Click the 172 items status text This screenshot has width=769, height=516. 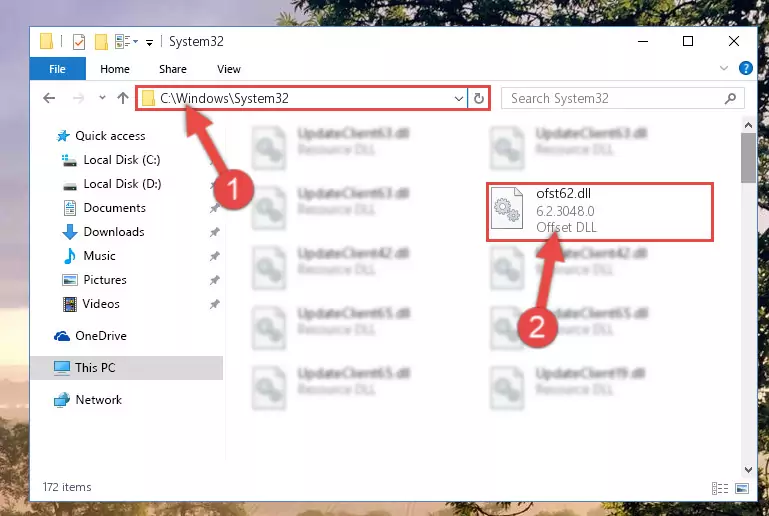(x=67, y=487)
